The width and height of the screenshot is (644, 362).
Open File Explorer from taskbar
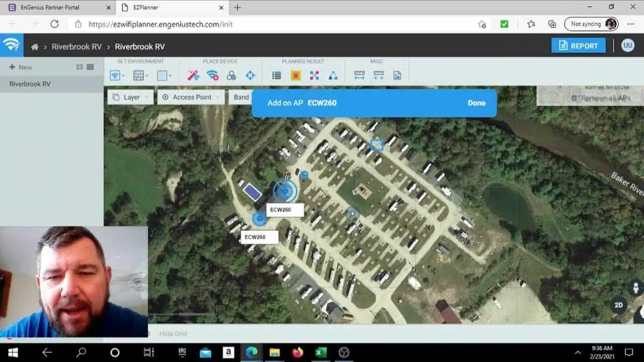(x=274, y=352)
